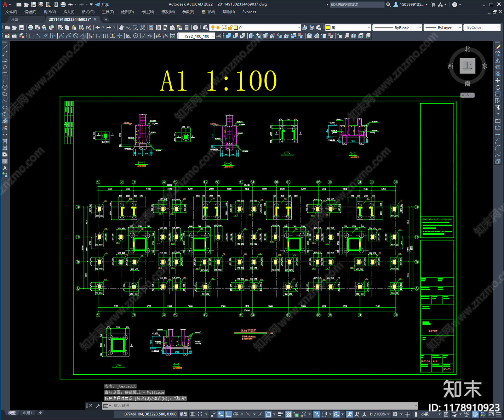Toggle transparency display in status bar

click(288, 414)
